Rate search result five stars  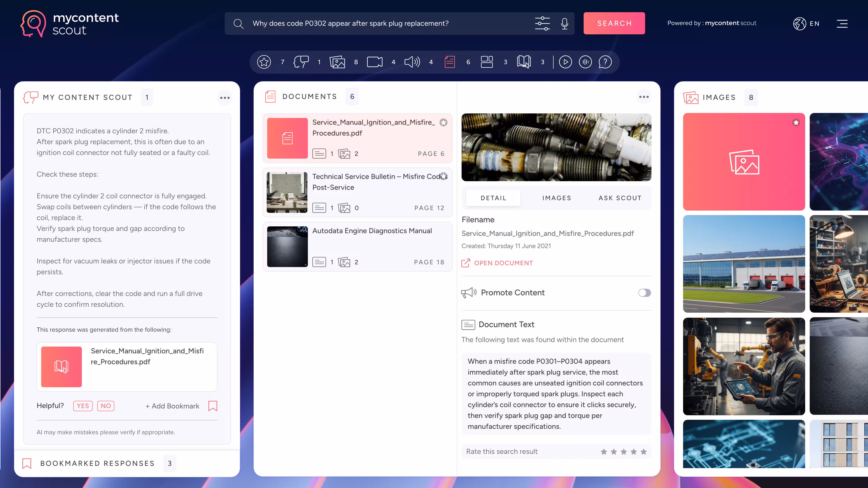point(643,452)
